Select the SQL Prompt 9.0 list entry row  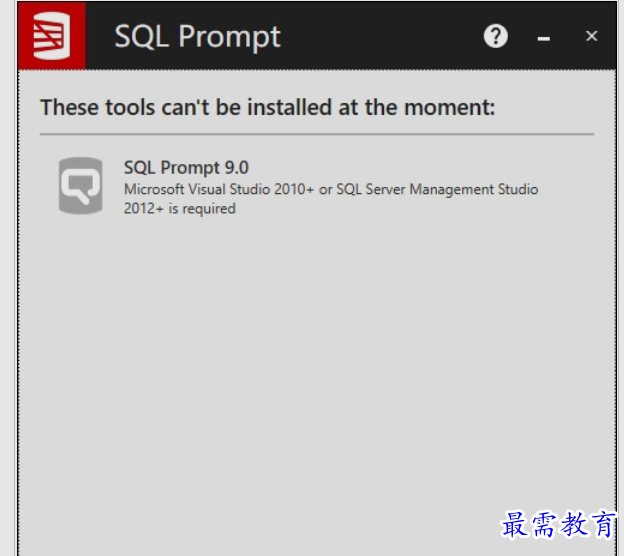[x=317, y=186]
